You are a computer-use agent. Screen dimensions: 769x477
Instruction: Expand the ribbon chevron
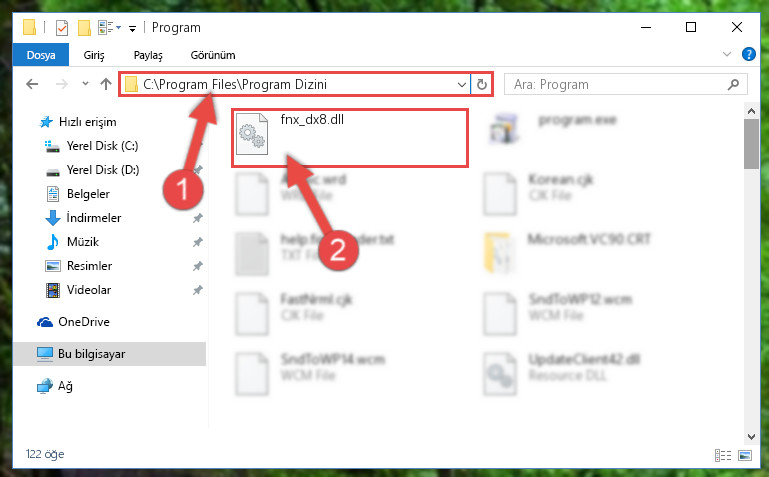tap(727, 54)
